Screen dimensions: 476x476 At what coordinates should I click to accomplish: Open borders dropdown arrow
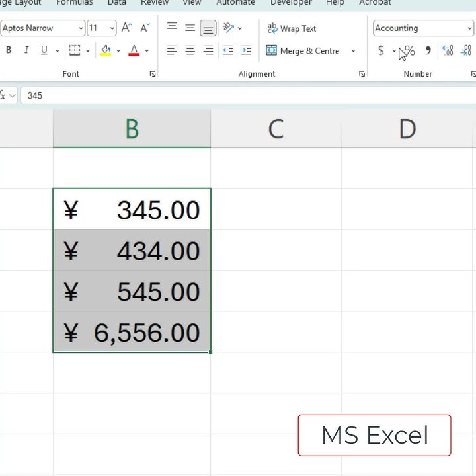pos(88,50)
